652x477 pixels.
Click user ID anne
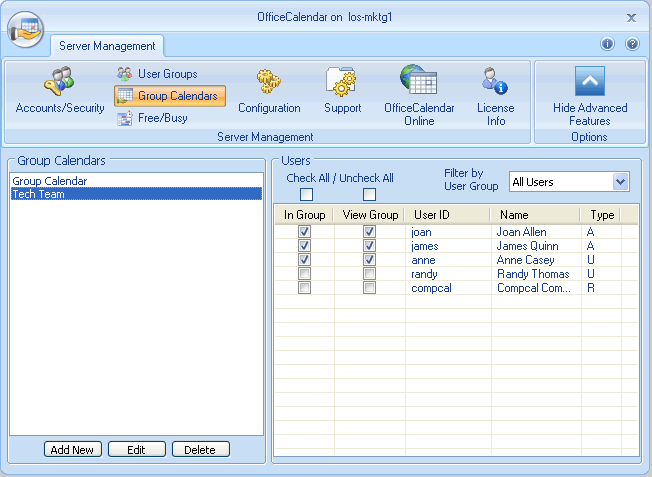point(423,260)
